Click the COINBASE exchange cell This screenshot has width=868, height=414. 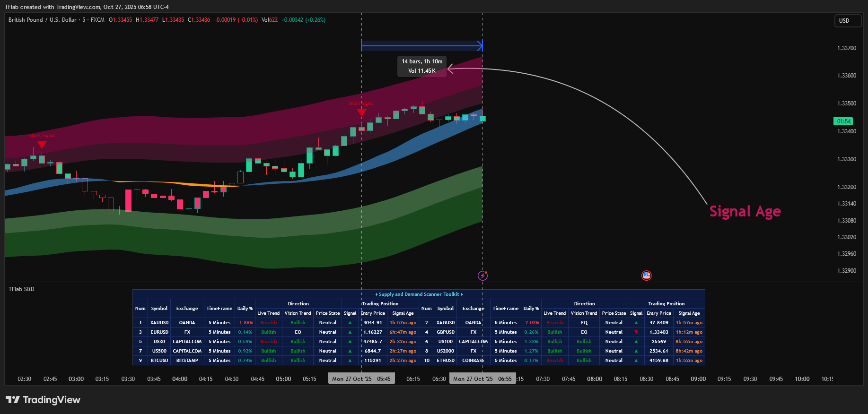coord(473,361)
